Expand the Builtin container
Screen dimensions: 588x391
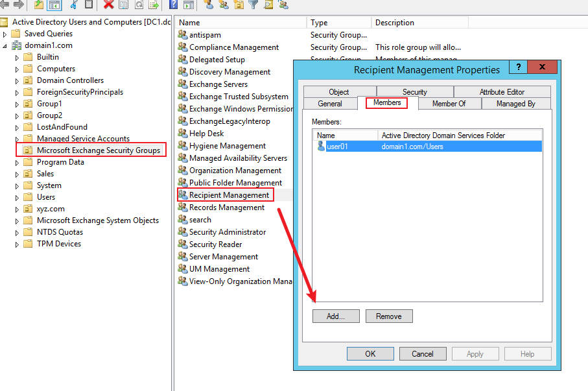click(x=17, y=58)
